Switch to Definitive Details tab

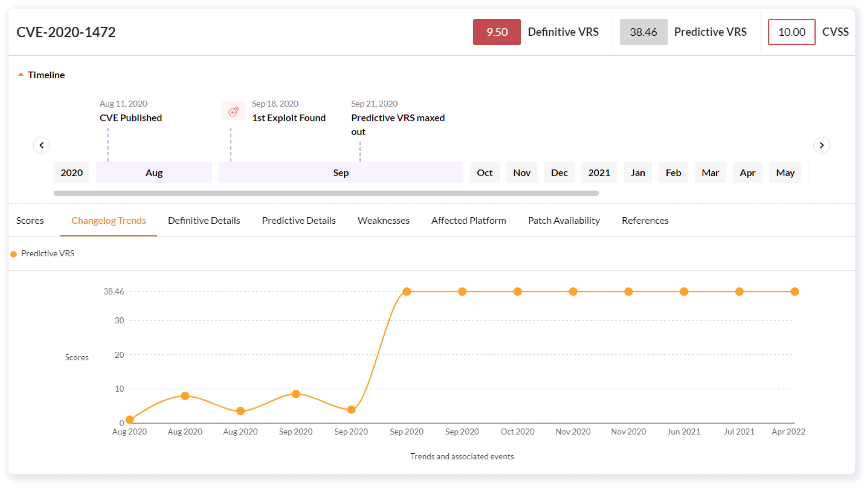[x=204, y=221]
